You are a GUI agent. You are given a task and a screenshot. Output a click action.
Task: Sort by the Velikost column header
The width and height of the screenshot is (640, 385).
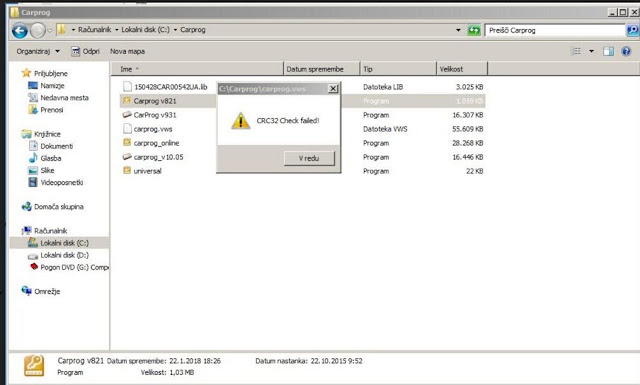462,69
